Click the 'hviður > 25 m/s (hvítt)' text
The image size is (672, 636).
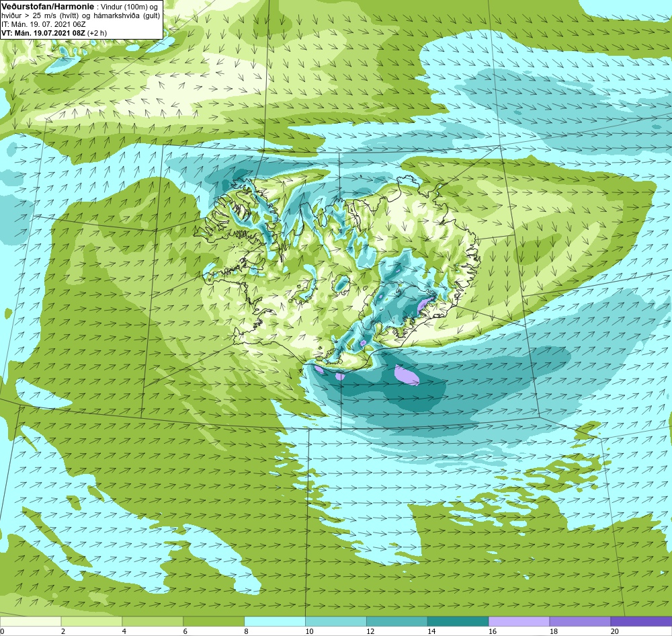coord(40,16)
